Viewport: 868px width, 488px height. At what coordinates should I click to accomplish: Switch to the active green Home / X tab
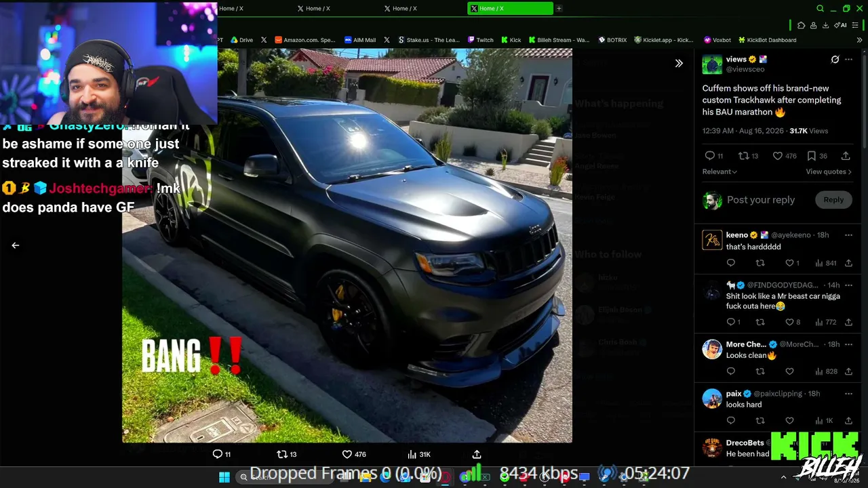510,8
